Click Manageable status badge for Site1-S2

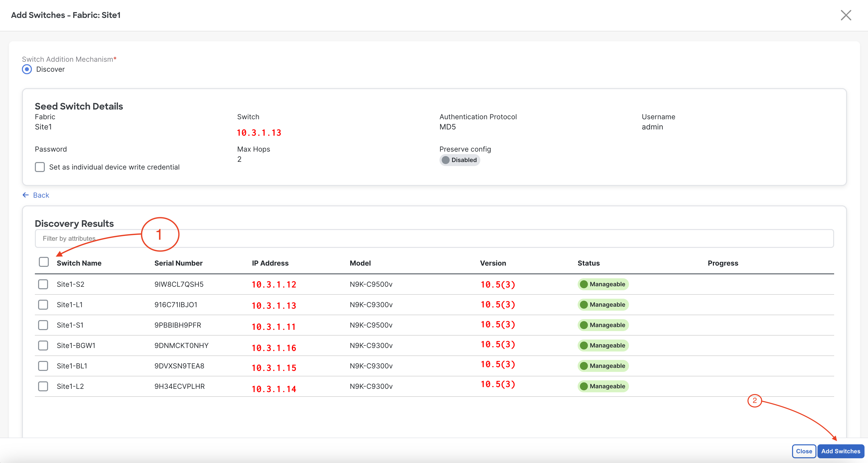click(x=603, y=285)
